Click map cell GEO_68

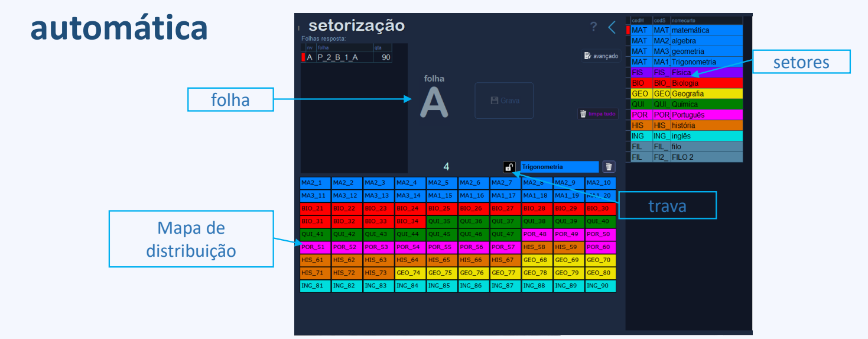click(537, 260)
